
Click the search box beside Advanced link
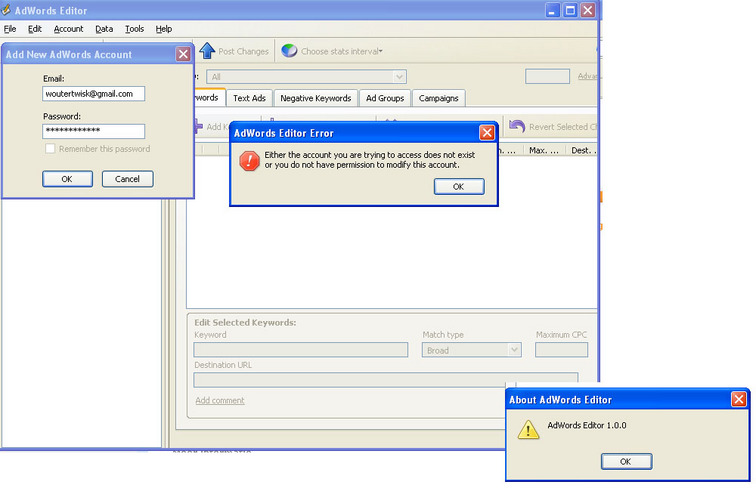(547, 76)
